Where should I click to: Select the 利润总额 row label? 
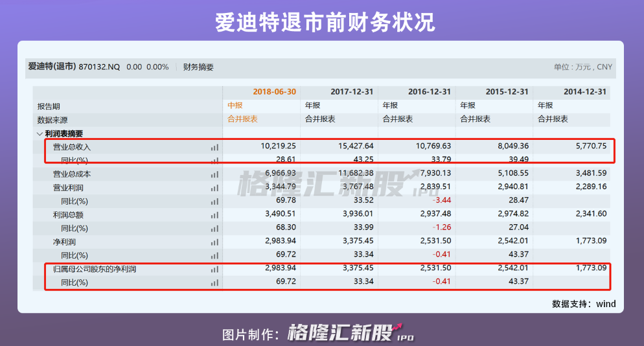pyautogui.click(x=68, y=215)
